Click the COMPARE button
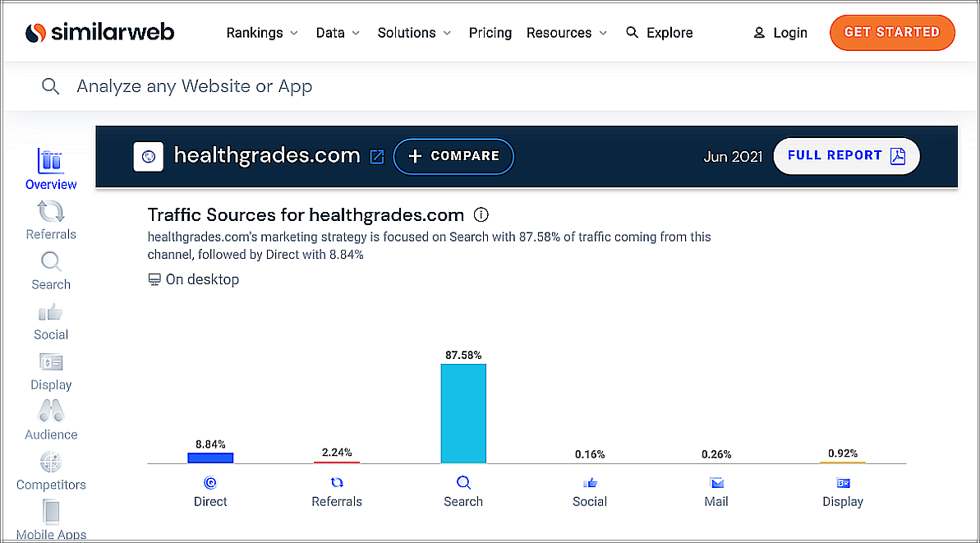The image size is (980, 543). (x=453, y=156)
